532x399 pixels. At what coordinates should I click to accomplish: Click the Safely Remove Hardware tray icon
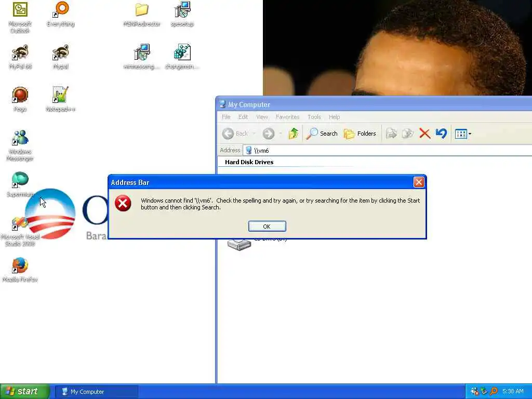tap(484, 392)
